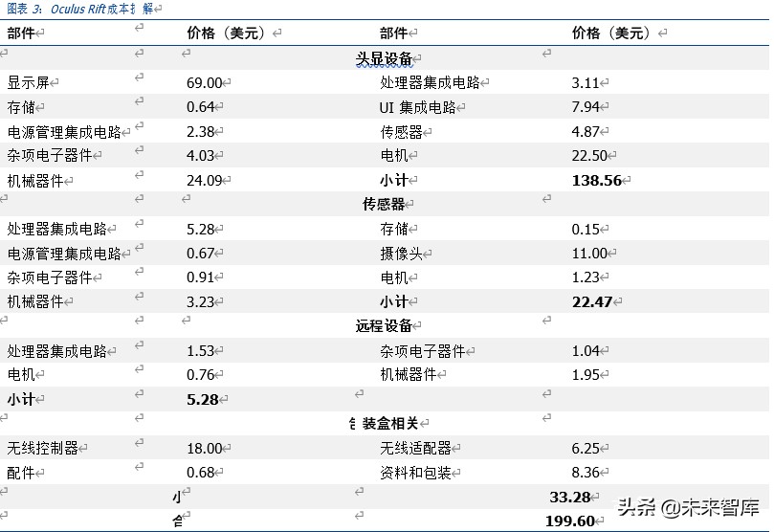Click the bold subtotal '33.28'

point(570,497)
